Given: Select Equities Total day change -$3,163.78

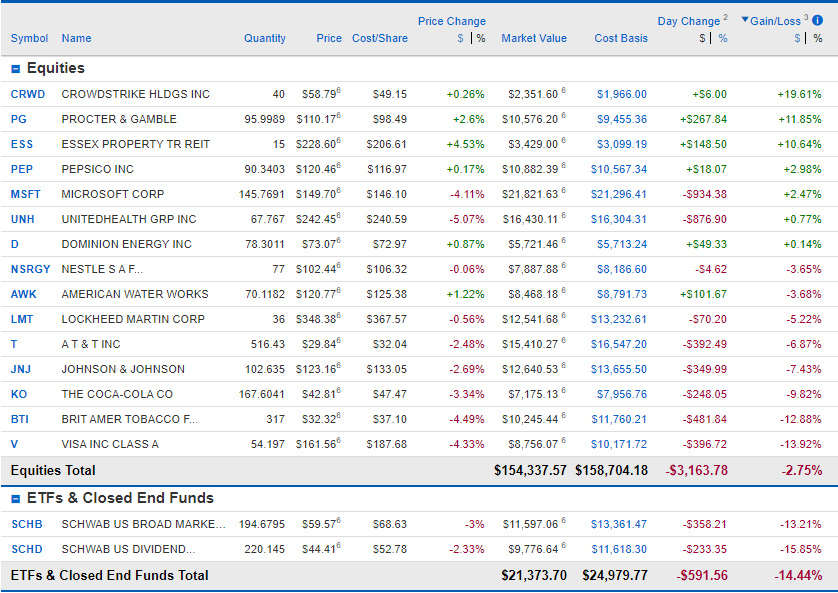Looking at the screenshot, I should click(x=696, y=471).
